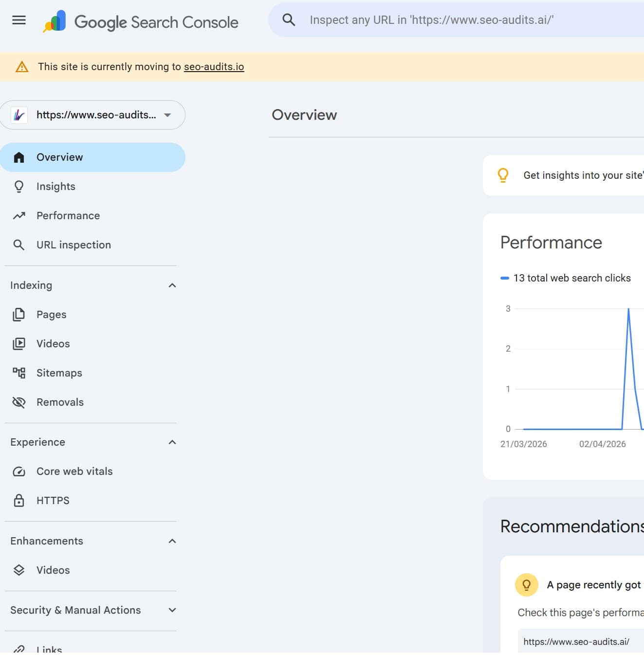This screenshot has height=657, width=644.
Task: Open the Performance report in sidebar
Action: [92, 216]
